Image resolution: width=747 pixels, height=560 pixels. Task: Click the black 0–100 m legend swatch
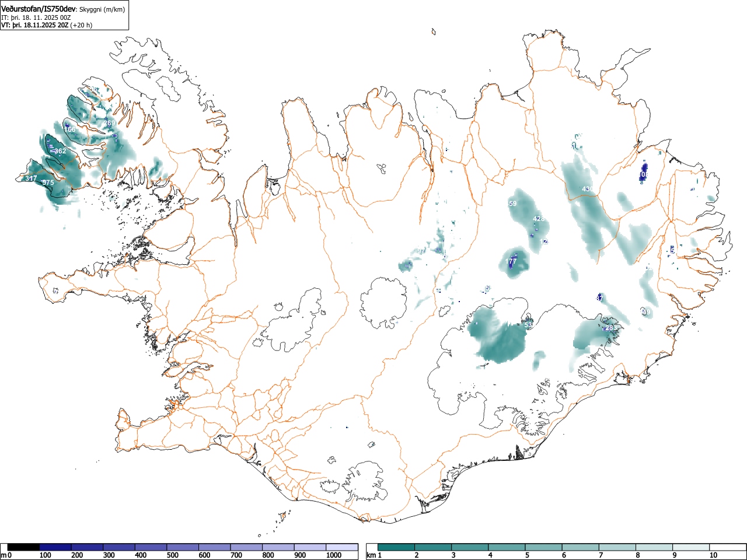point(23,547)
